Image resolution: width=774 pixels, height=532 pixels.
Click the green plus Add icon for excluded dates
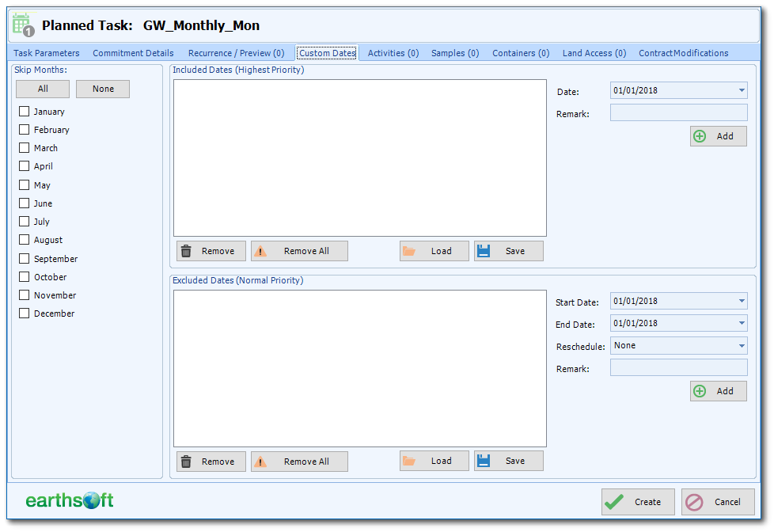point(700,390)
